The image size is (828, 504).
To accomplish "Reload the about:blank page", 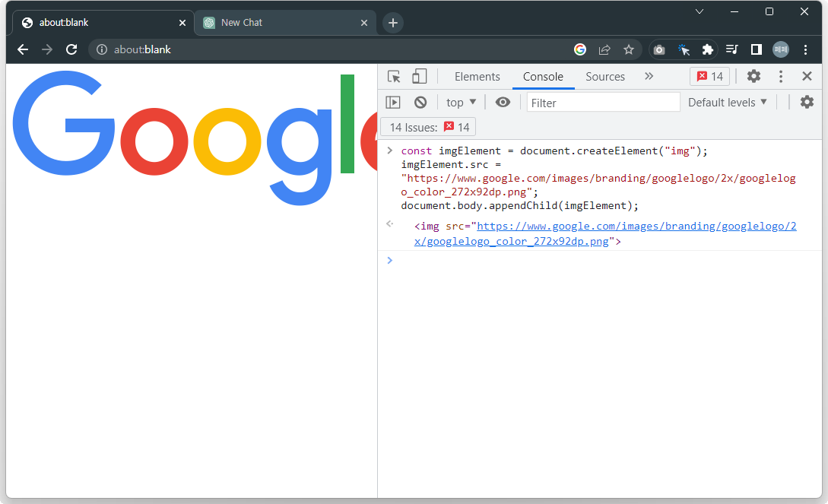I will (71, 49).
